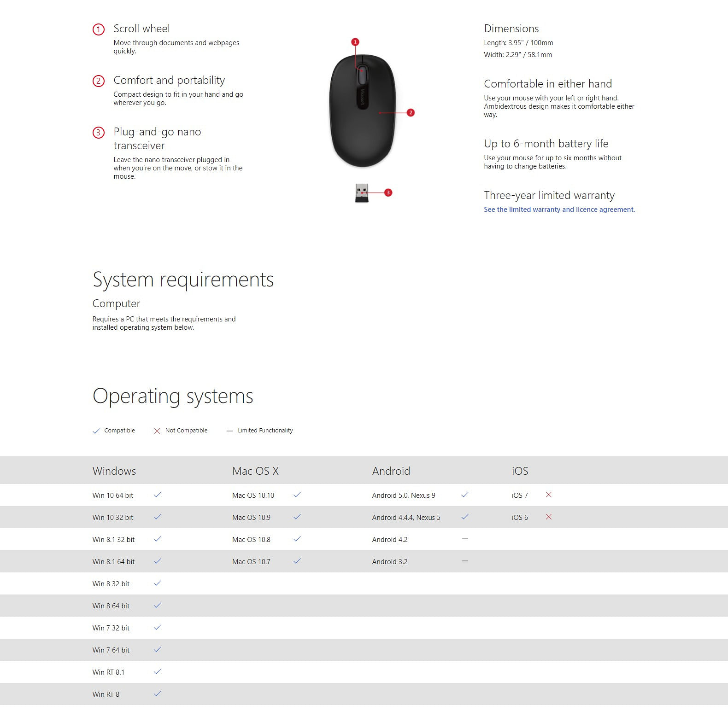Image resolution: width=728 pixels, height=717 pixels.
Task: Click the compatible checkmark for Win 10 64 bit
Action: 158,495
